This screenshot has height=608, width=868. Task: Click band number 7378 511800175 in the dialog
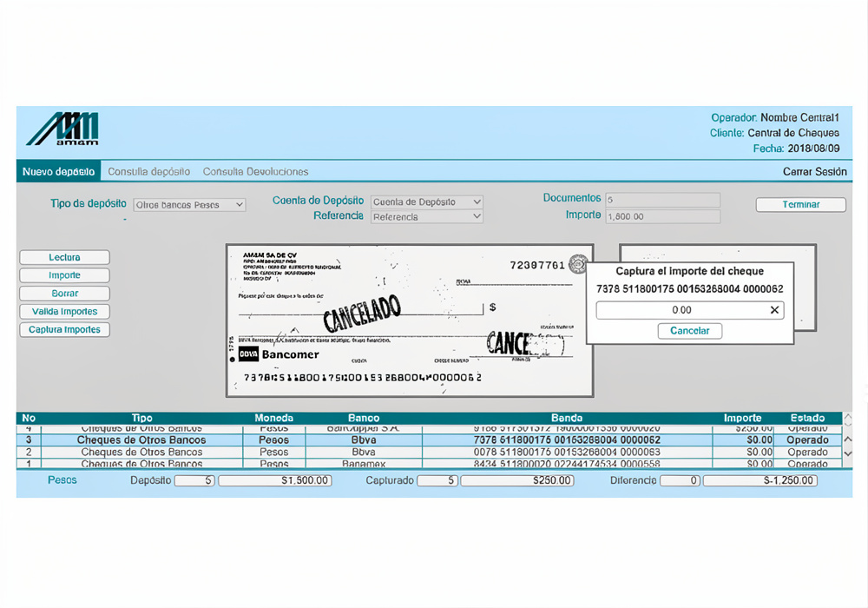pyautogui.click(x=690, y=289)
